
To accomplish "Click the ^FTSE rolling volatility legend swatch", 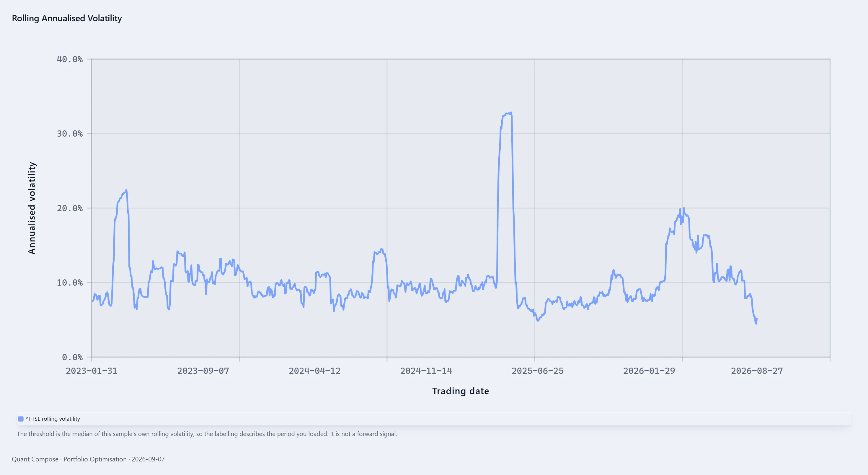I will pyautogui.click(x=21, y=419).
